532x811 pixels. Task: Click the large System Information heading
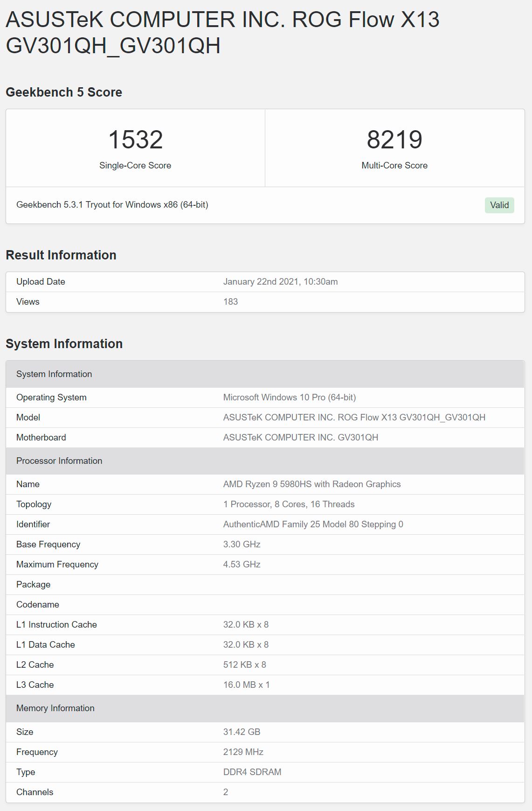point(64,344)
